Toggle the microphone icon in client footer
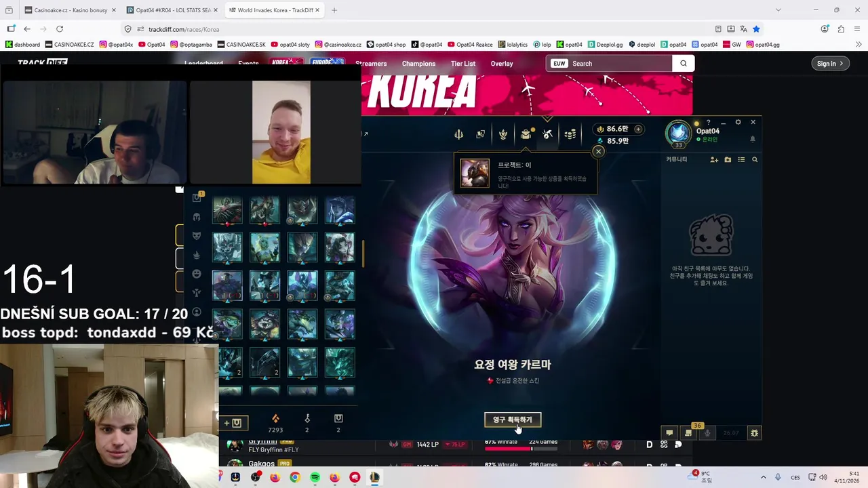Image resolution: width=868 pixels, height=488 pixels. click(x=707, y=432)
